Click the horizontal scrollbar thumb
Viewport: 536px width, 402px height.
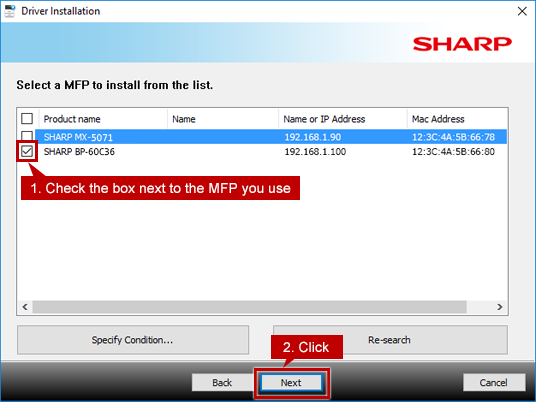[250, 307]
